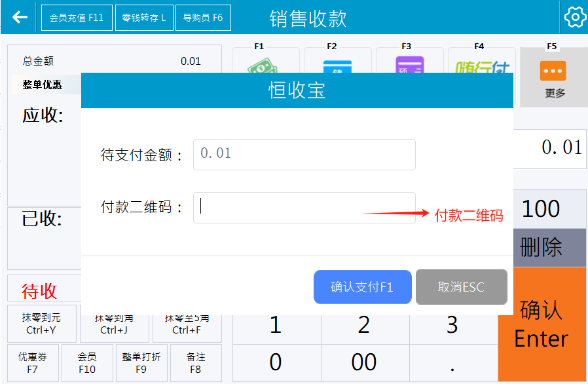Focus the 付款二维码 input field
The width and height of the screenshot is (588, 384).
(x=304, y=207)
